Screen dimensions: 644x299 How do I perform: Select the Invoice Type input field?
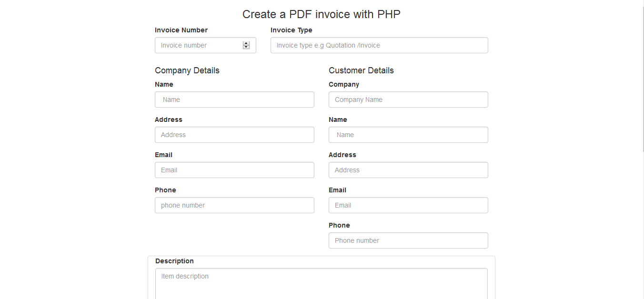379,45
